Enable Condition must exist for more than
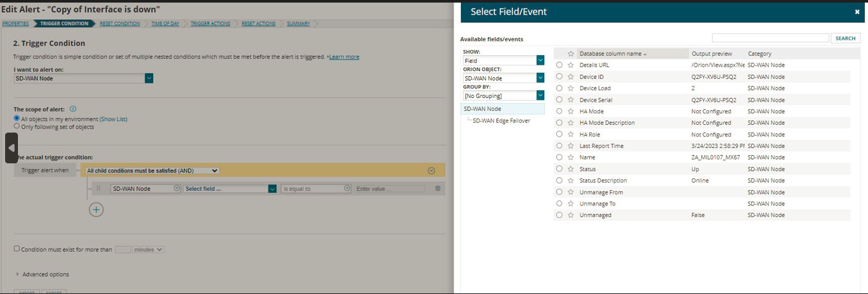Viewport: 868px width, 294px height. tap(17, 249)
